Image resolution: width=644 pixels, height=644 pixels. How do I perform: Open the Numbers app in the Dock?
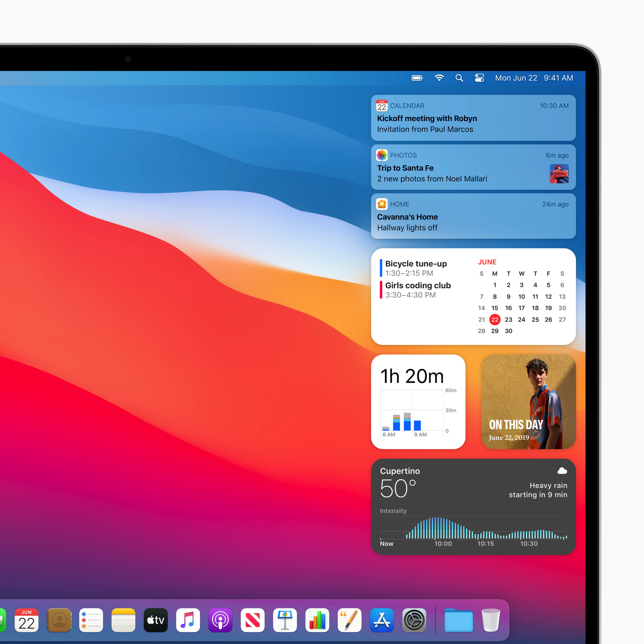[317, 620]
